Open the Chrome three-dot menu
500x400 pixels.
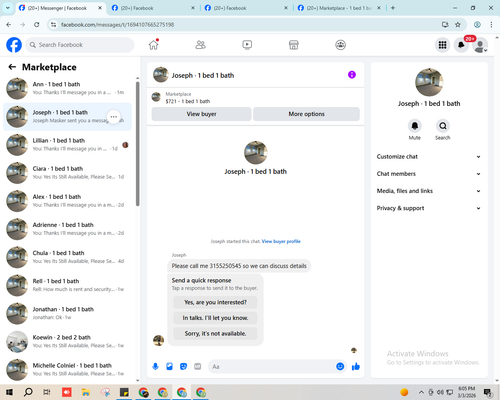(491, 24)
